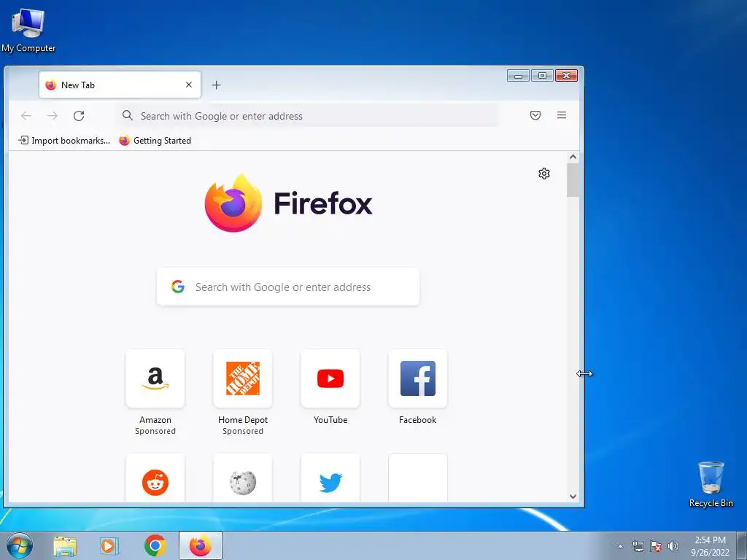This screenshot has height=560, width=747.
Task: Go back one page with the back arrow
Action: pyautogui.click(x=26, y=116)
